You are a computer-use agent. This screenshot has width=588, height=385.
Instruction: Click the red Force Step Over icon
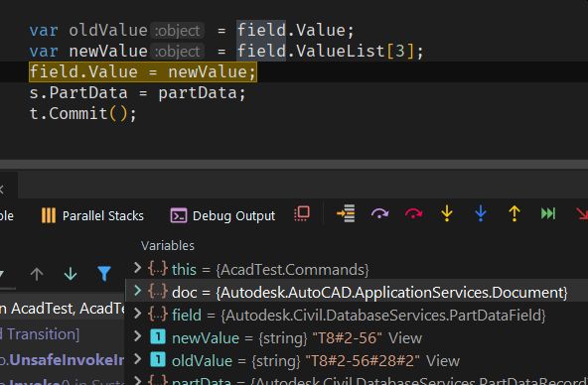(x=413, y=214)
